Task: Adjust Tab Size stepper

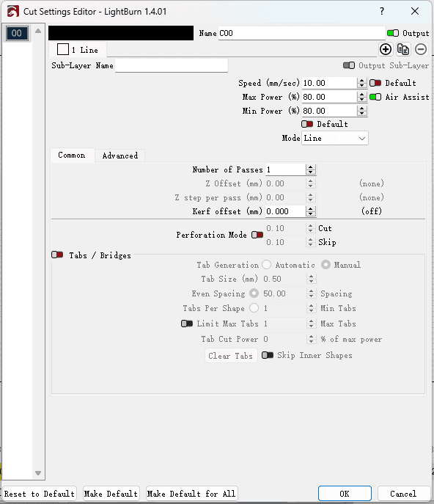Action: [x=312, y=279]
